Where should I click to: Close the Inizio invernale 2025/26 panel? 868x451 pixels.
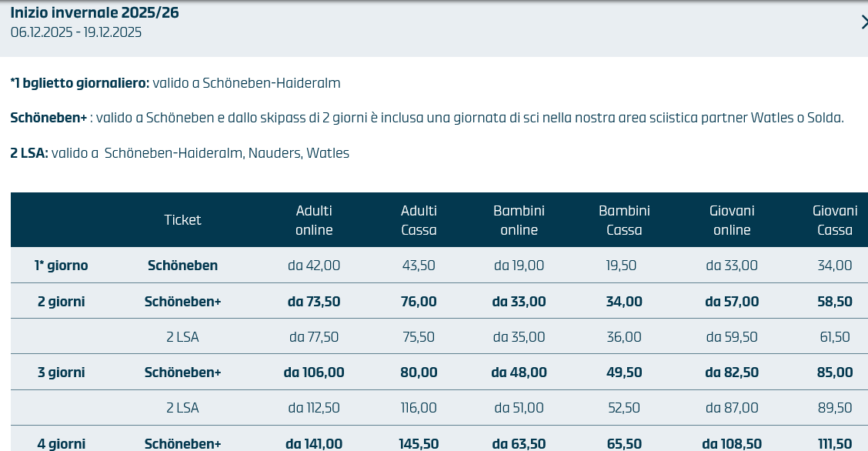coord(863,22)
